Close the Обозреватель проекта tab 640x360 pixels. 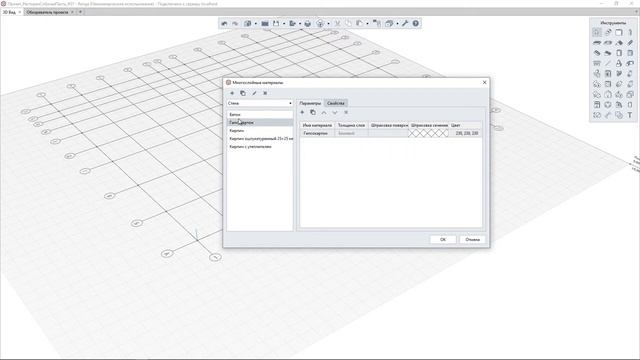pos(73,12)
